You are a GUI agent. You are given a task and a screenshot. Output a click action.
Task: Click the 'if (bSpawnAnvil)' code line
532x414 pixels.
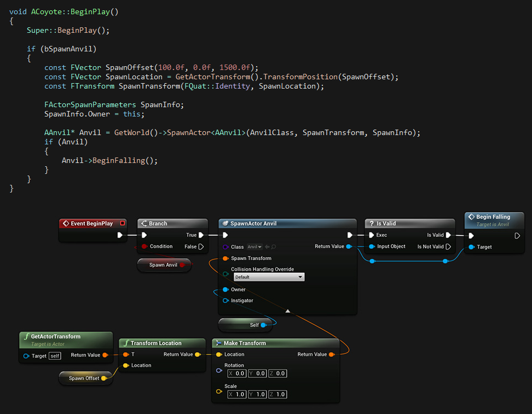(x=62, y=49)
